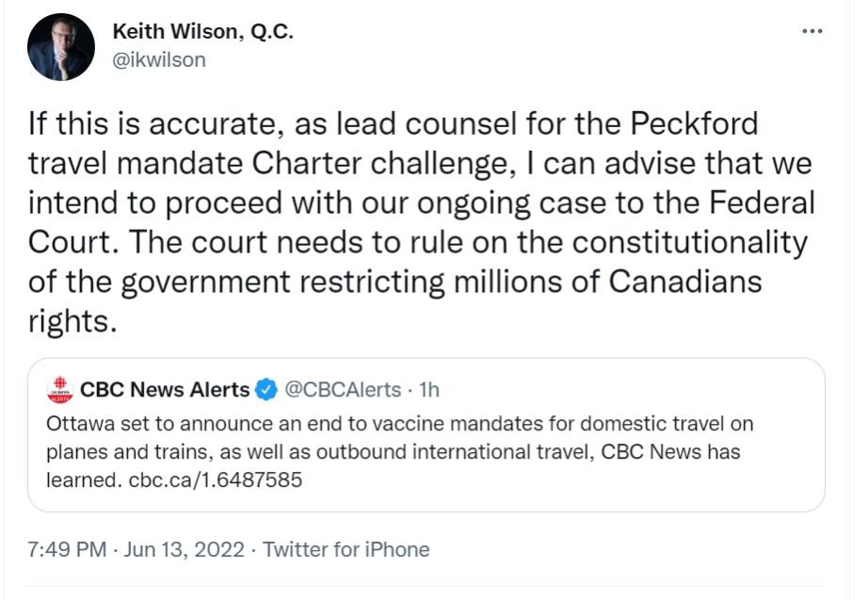This screenshot has width=868, height=600.
Task: Click the word "rights." ending the tweet
Action: 72,321
